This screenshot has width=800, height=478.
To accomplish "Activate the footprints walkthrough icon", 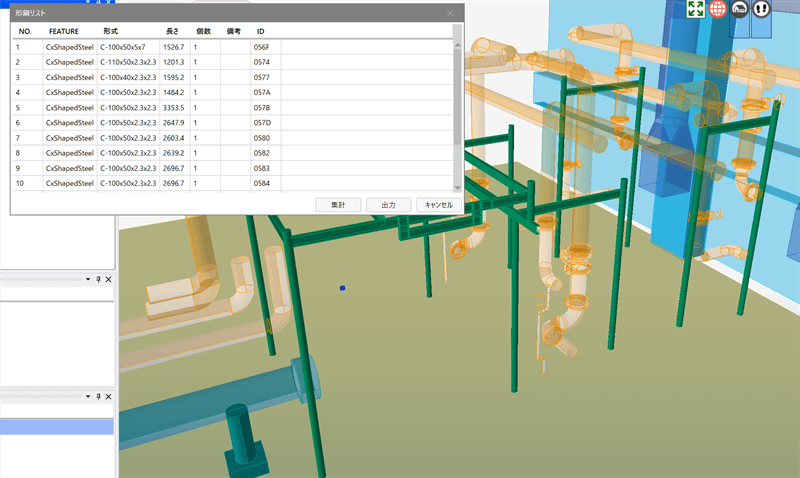I will [762, 9].
